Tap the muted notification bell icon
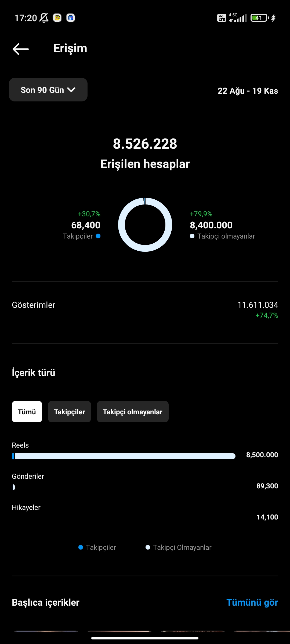290x644 pixels. (44, 18)
